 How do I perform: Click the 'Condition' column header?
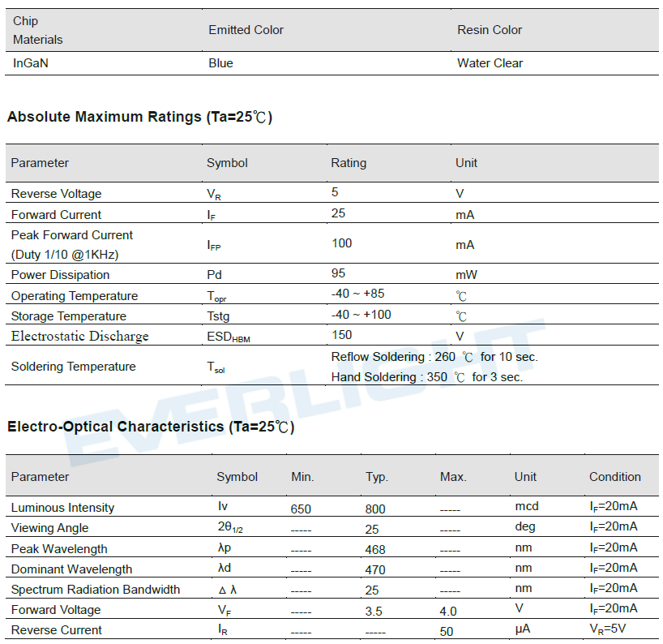click(615, 477)
